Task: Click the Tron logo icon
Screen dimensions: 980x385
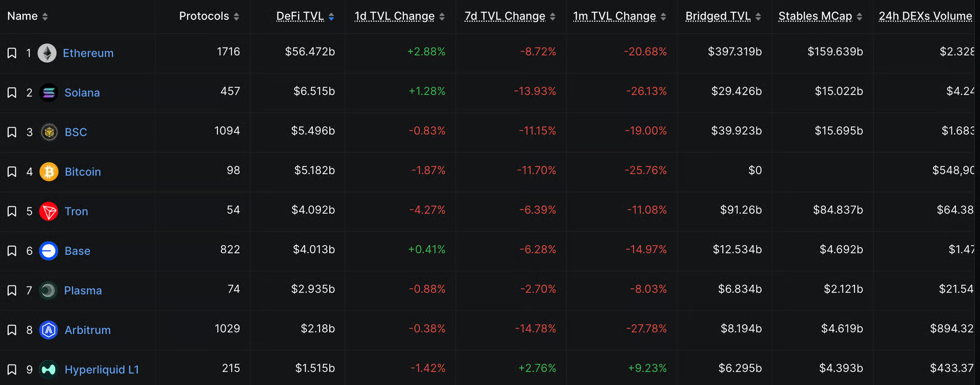Action: (49, 211)
